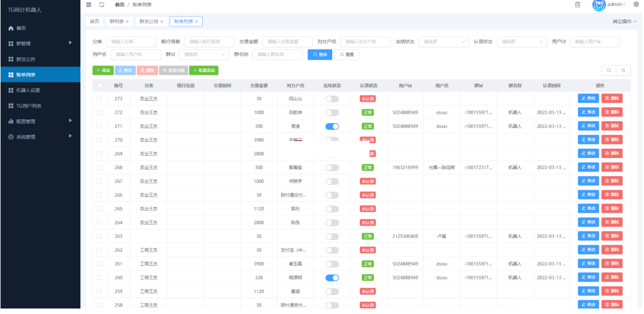Select the checkbox for row 262
This screenshot has width=644, height=314.
(100, 250)
